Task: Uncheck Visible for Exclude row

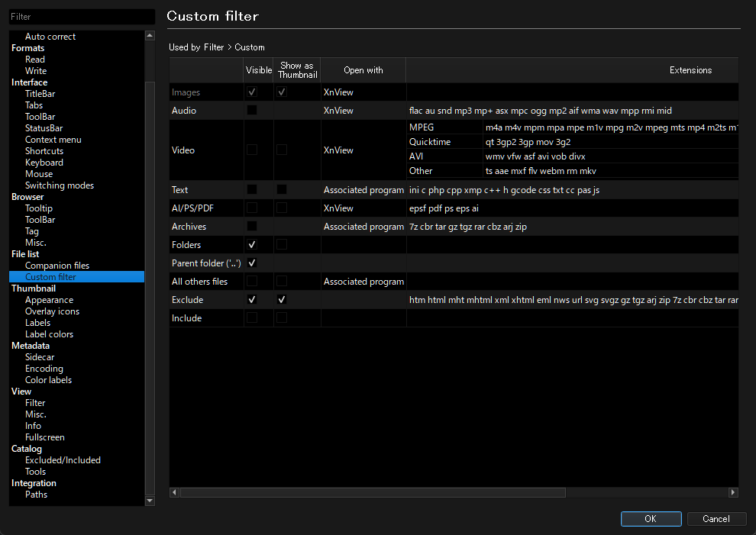Action: 252,300
